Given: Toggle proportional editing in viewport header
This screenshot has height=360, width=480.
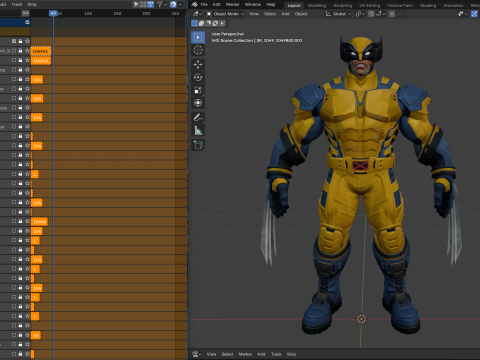Looking at the screenshot, I should [x=392, y=14].
